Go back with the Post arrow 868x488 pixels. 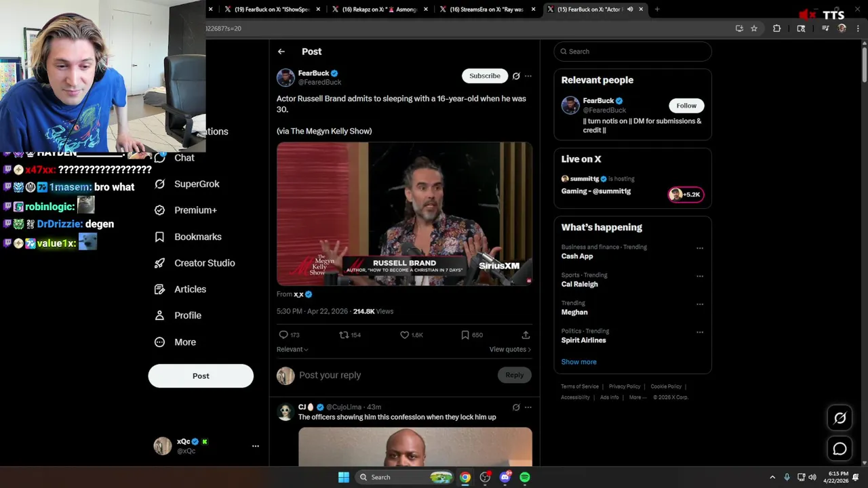pyautogui.click(x=281, y=52)
